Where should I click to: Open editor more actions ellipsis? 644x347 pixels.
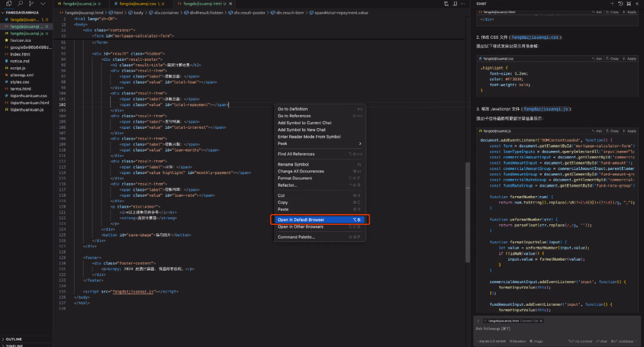point(463,4)
